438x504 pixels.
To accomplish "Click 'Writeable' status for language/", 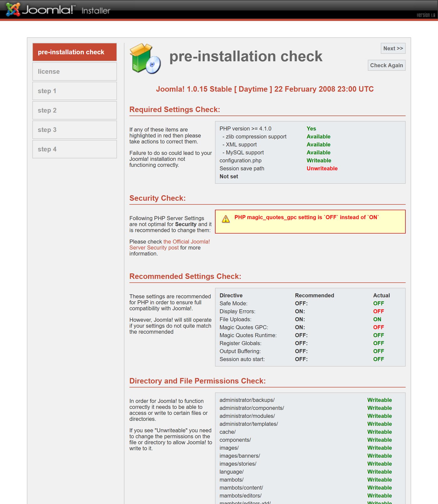I will [x=379, y=472].
